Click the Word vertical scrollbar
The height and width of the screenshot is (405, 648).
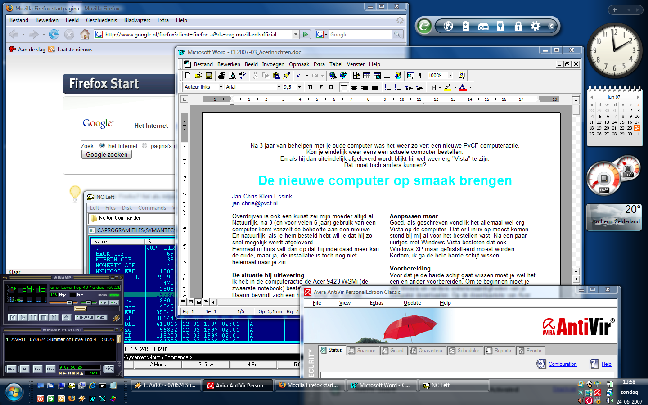click(x=576, y=185)
